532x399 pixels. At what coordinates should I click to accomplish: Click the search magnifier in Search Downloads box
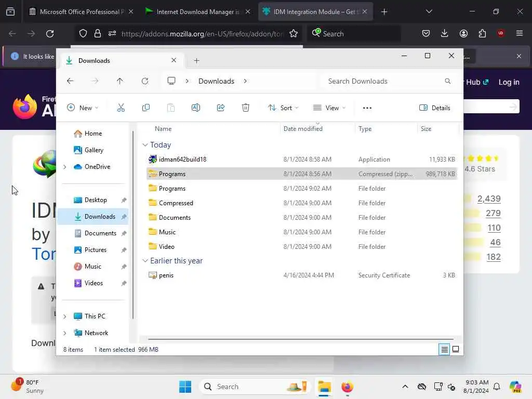pyautogui.click(x=447, y=81)
